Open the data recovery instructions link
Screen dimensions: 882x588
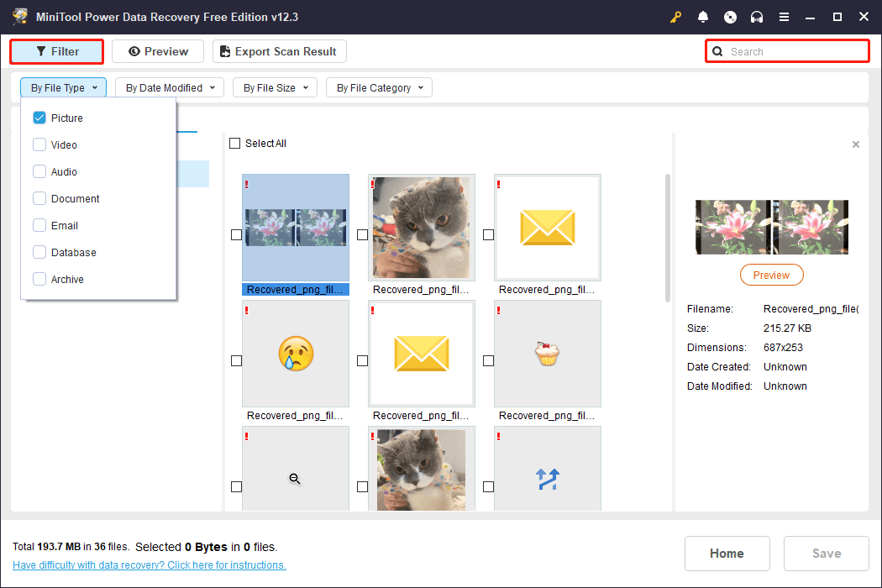click(150, 564)
